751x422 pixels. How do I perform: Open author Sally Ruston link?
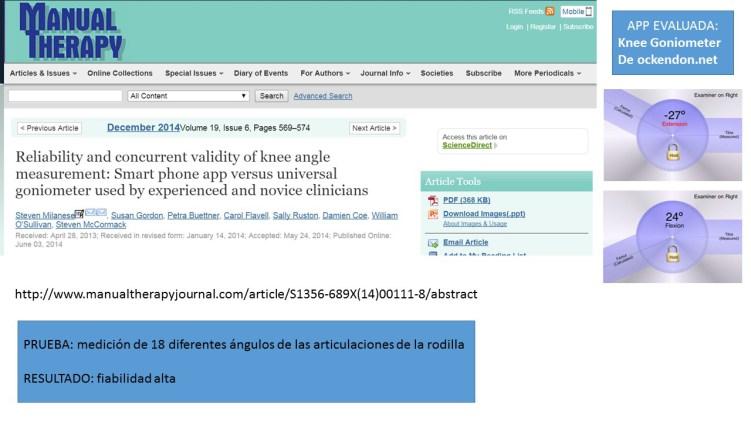click(x=295, y=216)
